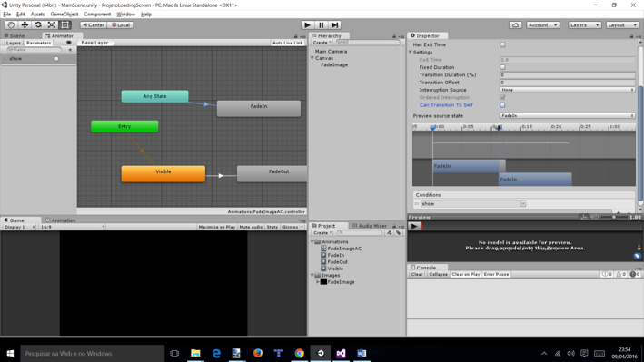The width and height of the screenshot is (644, 362).
Task: Open the Account dropdown
Action: (x=543, y=25)
